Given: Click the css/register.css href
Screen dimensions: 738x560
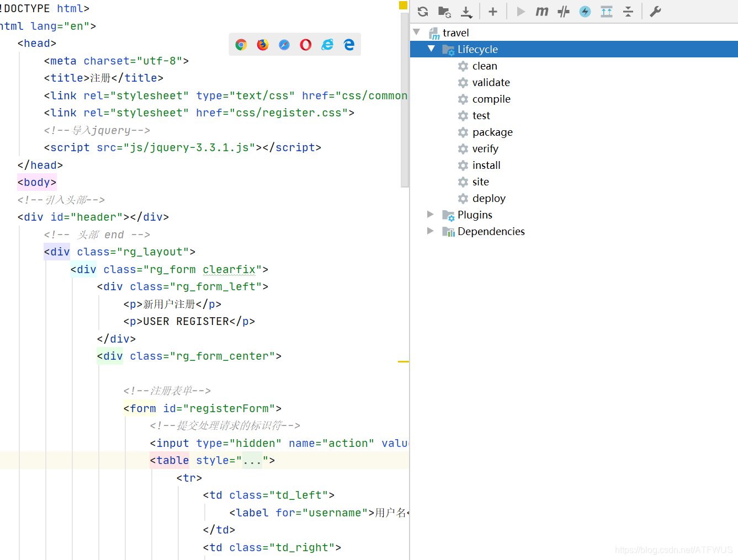Looking at the screenshot, I should click(x=289, y=113).
